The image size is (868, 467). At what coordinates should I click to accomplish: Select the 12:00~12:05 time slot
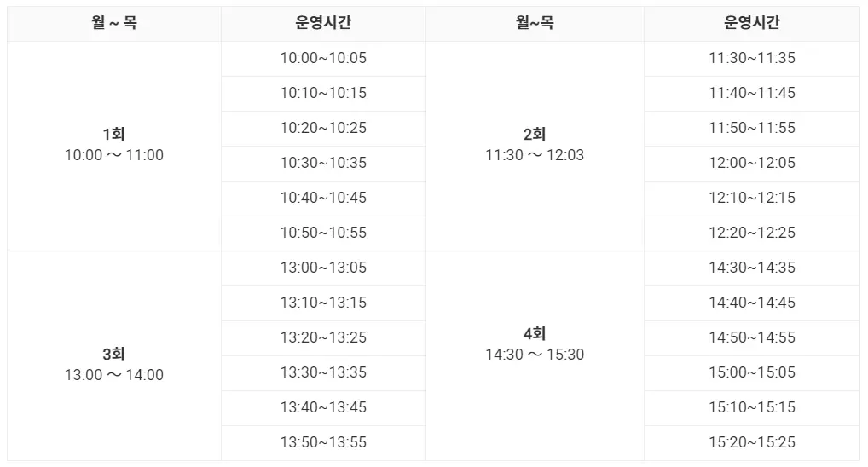point(752,164)
